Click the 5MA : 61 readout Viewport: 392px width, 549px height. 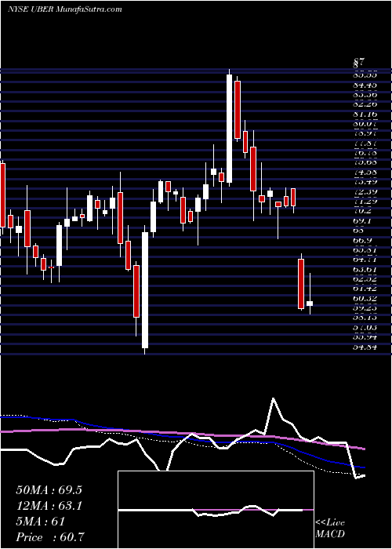(x=40, y=522)
